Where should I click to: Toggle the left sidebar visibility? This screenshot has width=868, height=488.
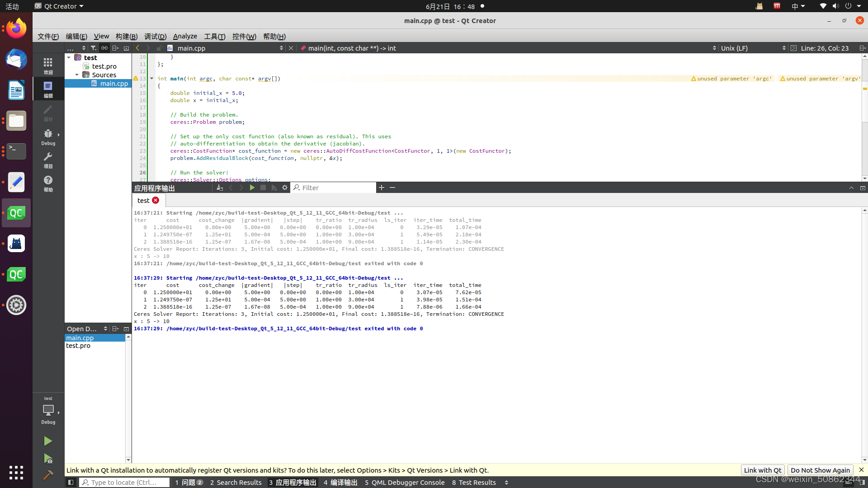point(71,483)
